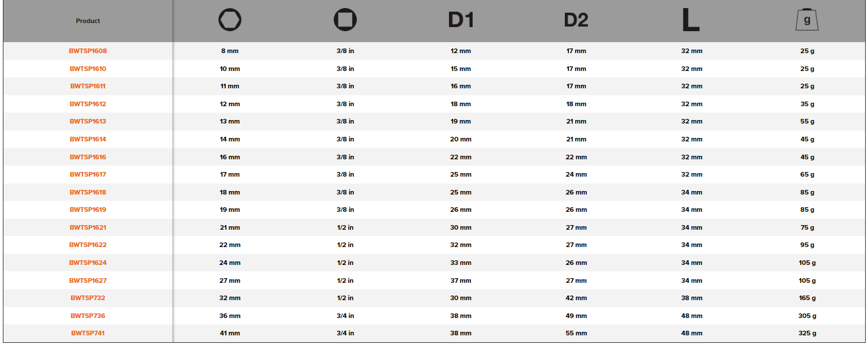Select the BWTSP1618 product link
This screenshot has height=344, width=868.
tap(88, 192)
